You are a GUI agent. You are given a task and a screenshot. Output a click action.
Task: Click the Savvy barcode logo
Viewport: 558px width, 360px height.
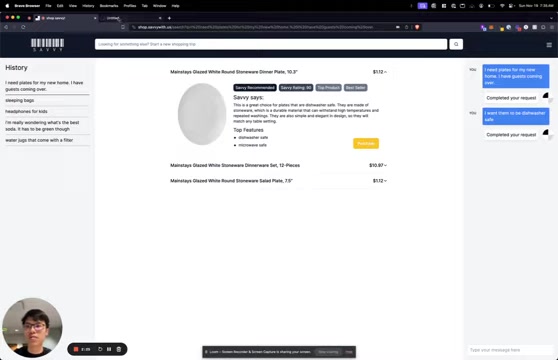(47, 45)
